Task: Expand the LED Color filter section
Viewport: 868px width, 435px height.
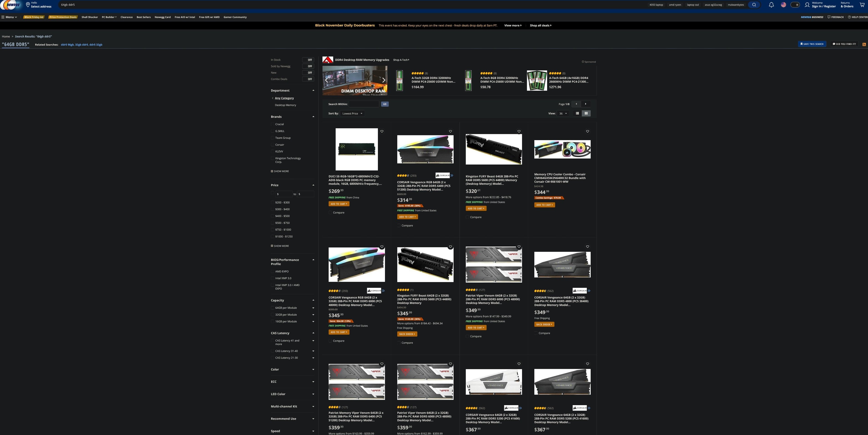Action: coord(292,394)
